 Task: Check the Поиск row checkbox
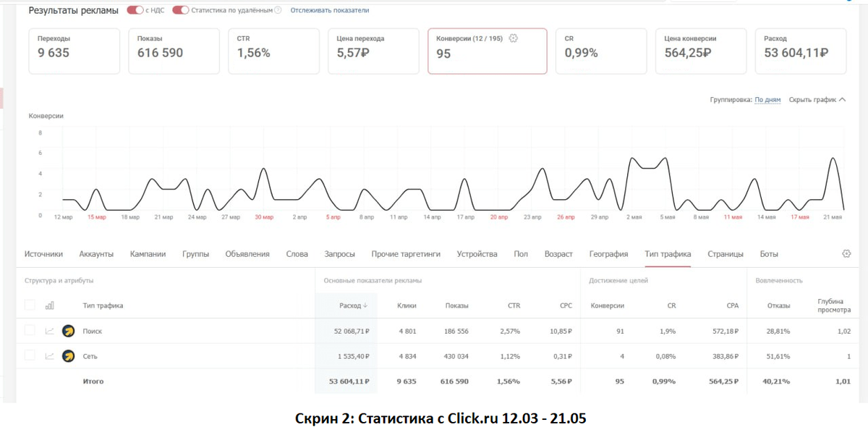(30, 331)
